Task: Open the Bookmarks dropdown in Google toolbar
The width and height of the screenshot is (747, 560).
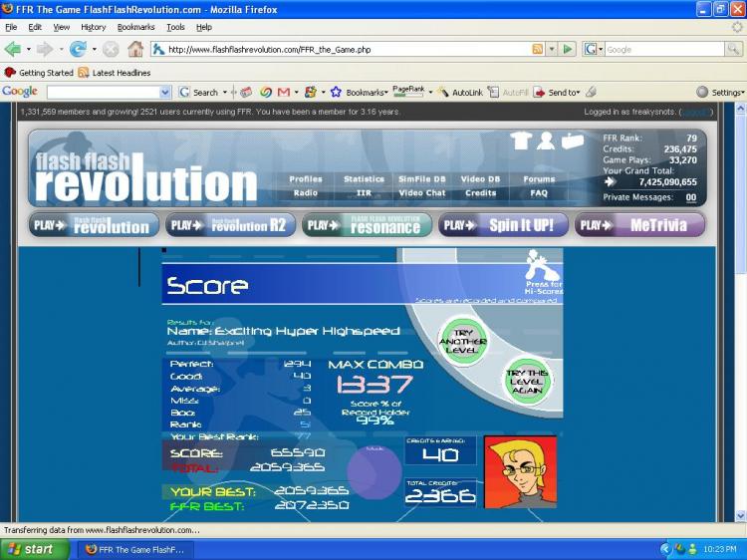Action: (386, 92)
